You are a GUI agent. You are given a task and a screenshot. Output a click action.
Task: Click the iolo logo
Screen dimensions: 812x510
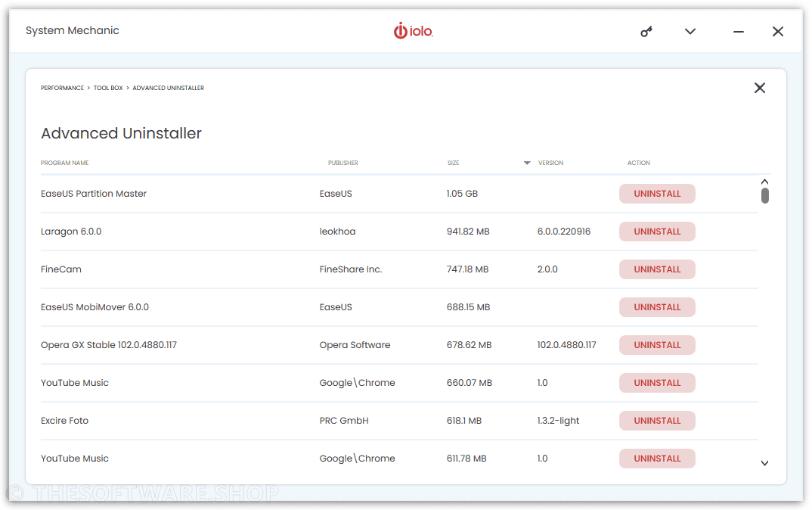pyautogui.click(x=413, y=31)
